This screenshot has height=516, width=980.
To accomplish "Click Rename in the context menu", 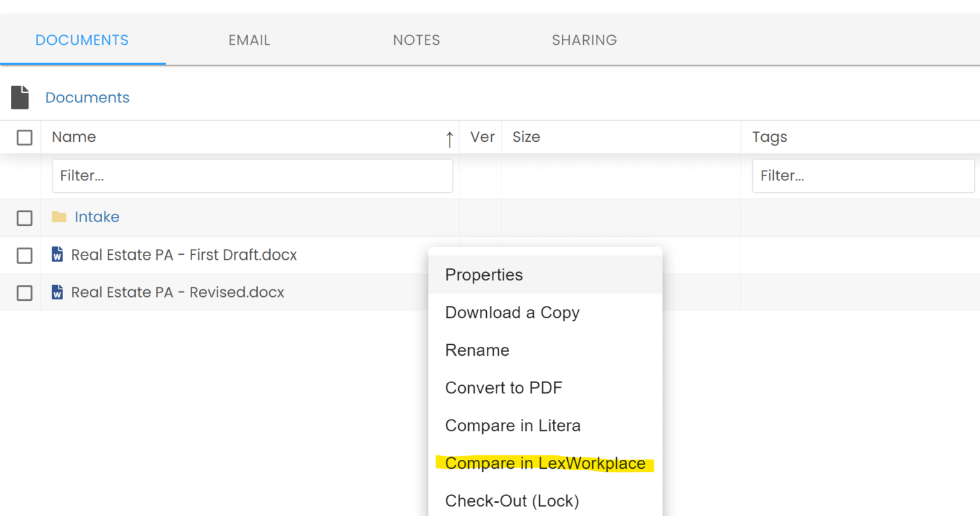I will pyautogui.click(x=477, y=350).
